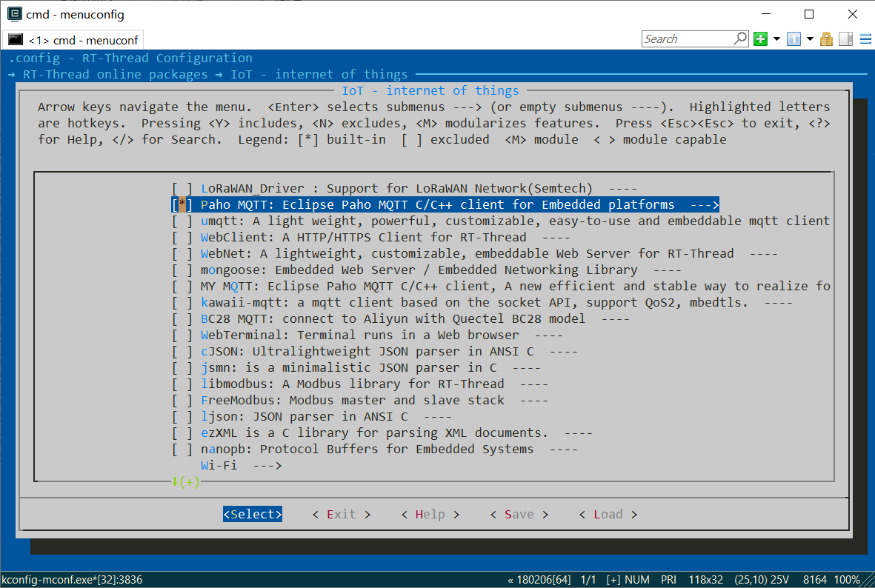Select the 'jsmn: is a minimalistic JSON parser' row

pyautogui.click(x=356, y=367)
